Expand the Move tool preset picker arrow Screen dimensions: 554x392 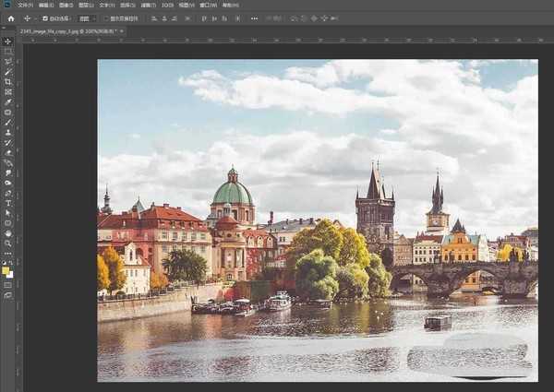[35, 18]
